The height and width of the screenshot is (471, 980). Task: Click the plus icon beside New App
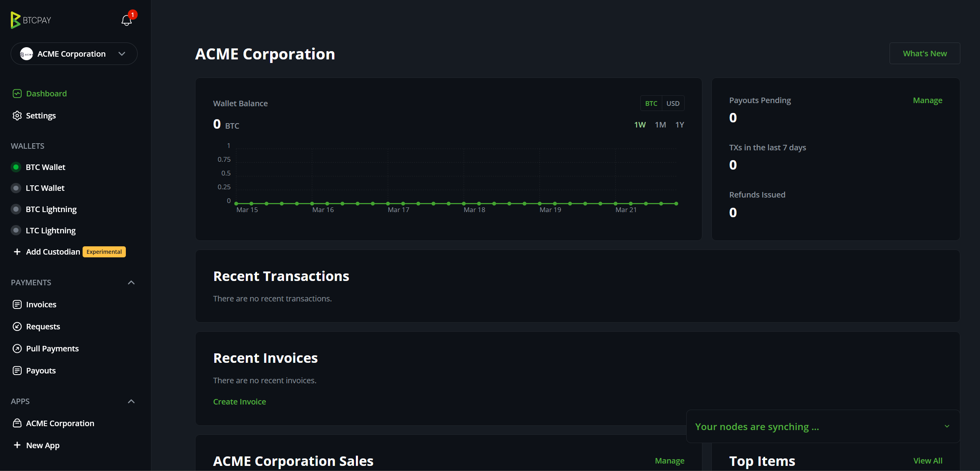(17, 445)
